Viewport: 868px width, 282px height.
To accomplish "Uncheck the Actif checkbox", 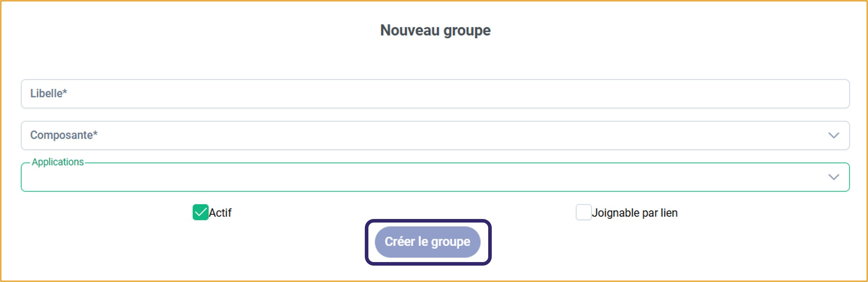I will 200,212.
